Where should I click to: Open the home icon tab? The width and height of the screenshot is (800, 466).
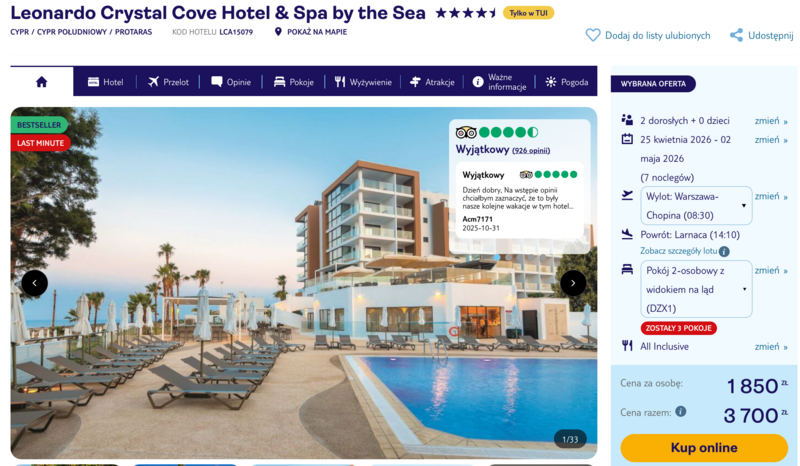click(x=41, y=82)
